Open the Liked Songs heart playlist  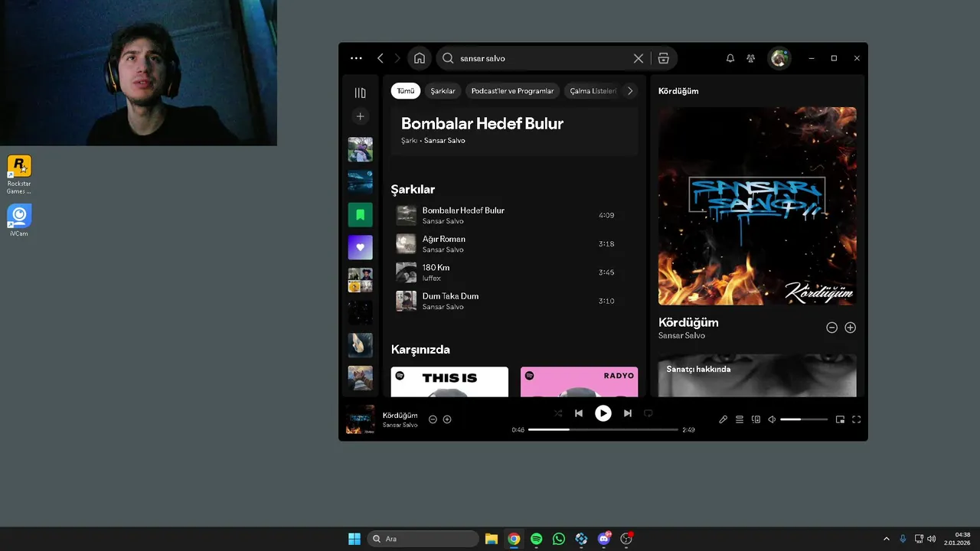pyautogui.click(x=361, y=247)
